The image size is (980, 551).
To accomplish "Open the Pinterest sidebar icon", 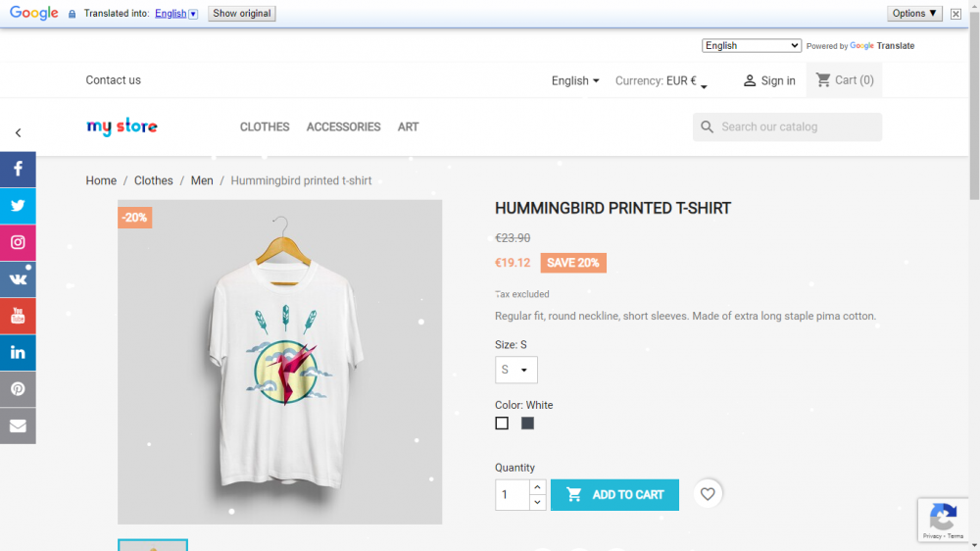I will point(18,389).
